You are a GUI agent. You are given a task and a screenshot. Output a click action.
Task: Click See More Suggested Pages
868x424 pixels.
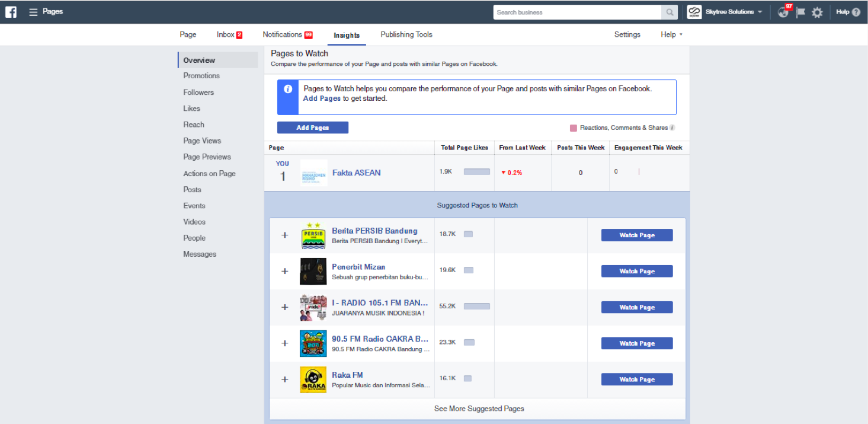point(479,409)
